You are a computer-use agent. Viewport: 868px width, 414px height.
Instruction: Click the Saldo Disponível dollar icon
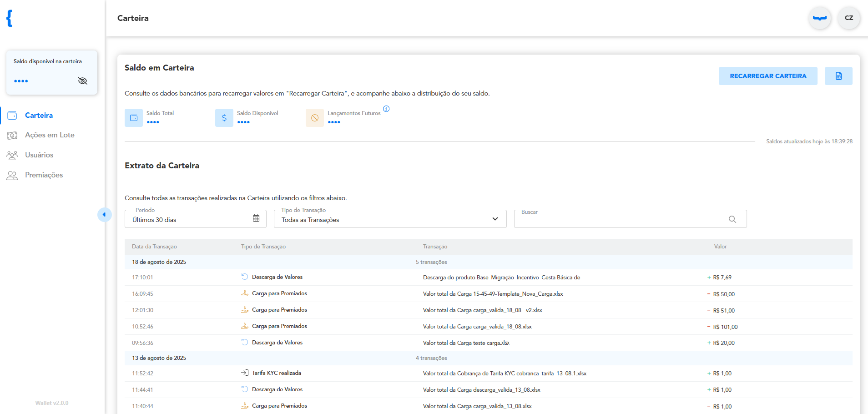click(x=224, y=118)
